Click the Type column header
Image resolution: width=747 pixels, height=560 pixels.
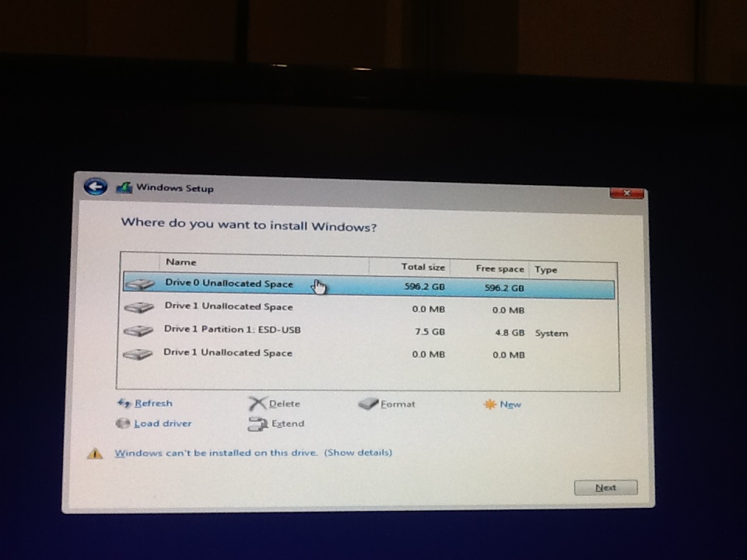[546, 270]
